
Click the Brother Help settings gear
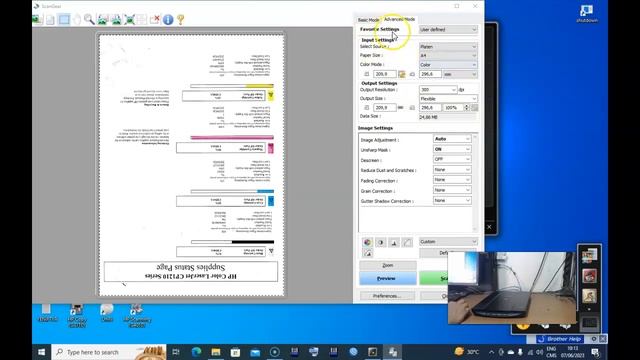click(594, 339)
